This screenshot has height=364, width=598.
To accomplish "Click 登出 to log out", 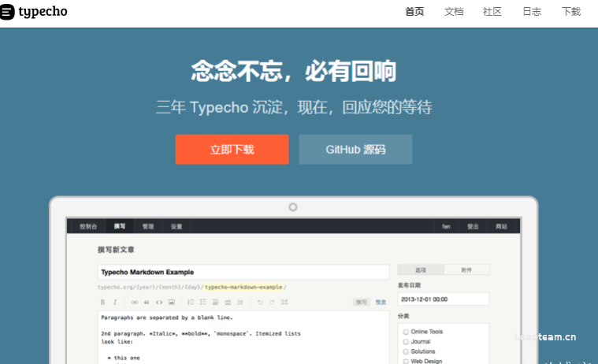I will tap(473, 227).
